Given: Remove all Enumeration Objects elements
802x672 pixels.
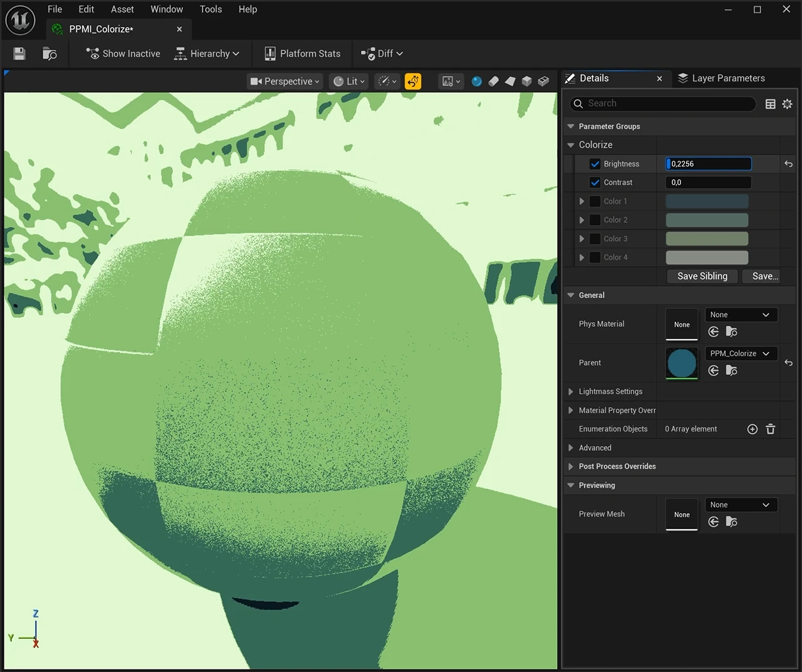Looking at the screenshot, I should [x=771, y=429].
